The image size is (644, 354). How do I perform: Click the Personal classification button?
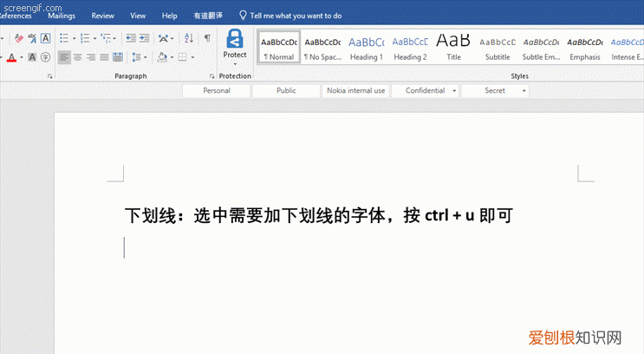pyautogui.click(x=217, y=90)
